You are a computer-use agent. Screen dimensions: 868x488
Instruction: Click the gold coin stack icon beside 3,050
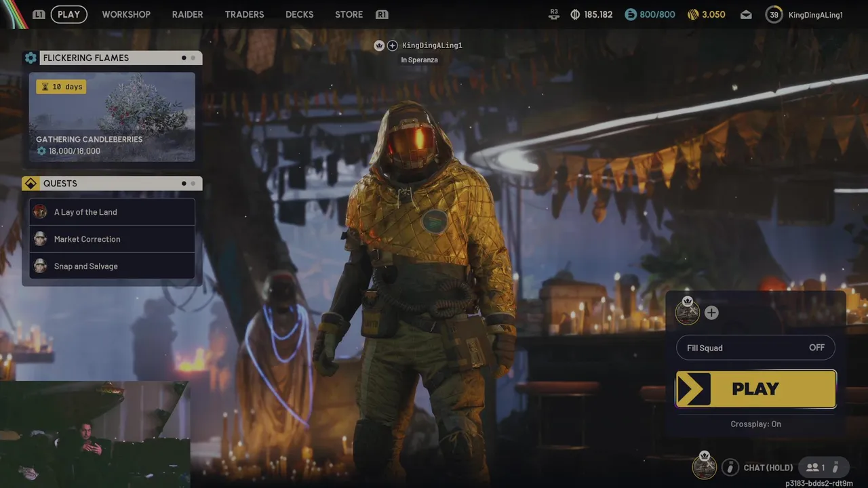coord(693,14)
